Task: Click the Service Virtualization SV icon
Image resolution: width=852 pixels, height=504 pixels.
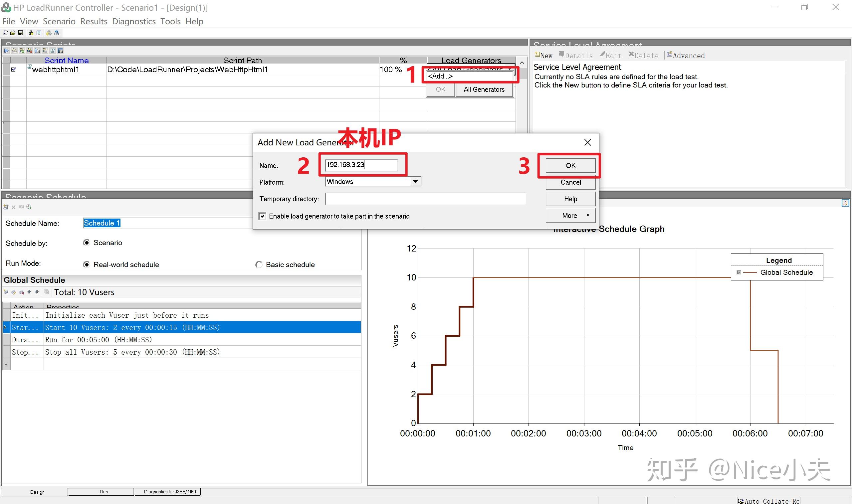Action: (x=61, y=51)
